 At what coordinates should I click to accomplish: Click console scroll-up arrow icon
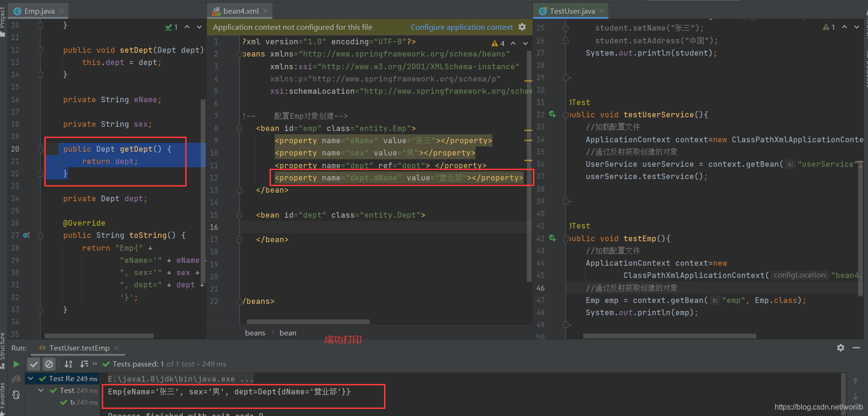(855, 381)
